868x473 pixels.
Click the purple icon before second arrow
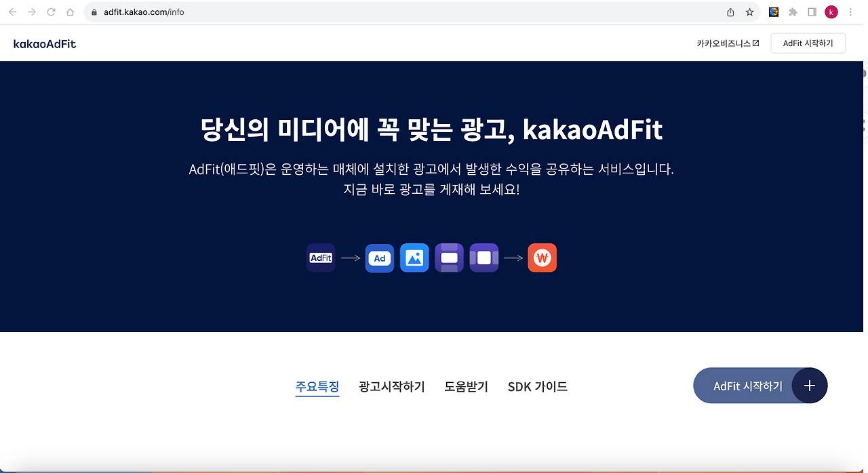(x=484, y=258)
